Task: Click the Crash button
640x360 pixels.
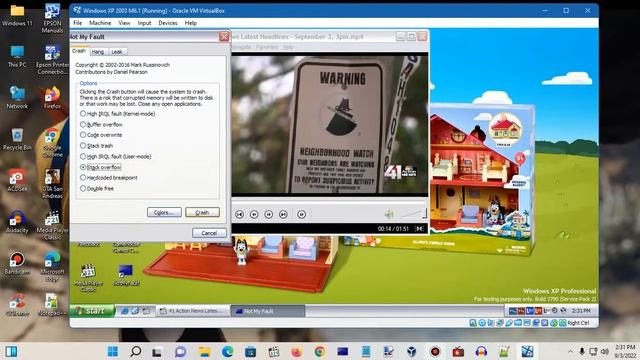Action: (x=202, y=212)
